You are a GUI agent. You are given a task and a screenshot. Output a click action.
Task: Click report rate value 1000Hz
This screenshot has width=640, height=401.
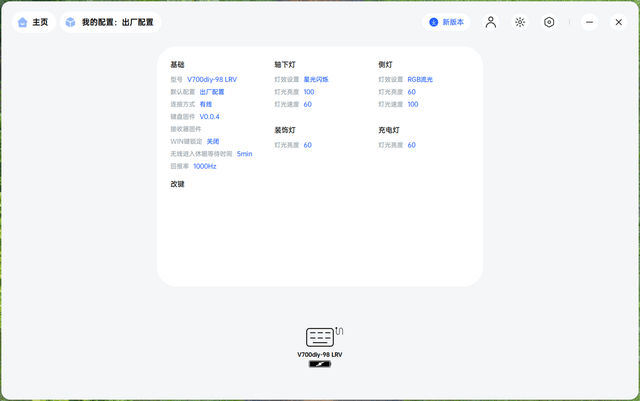click(x=205, y=166)
